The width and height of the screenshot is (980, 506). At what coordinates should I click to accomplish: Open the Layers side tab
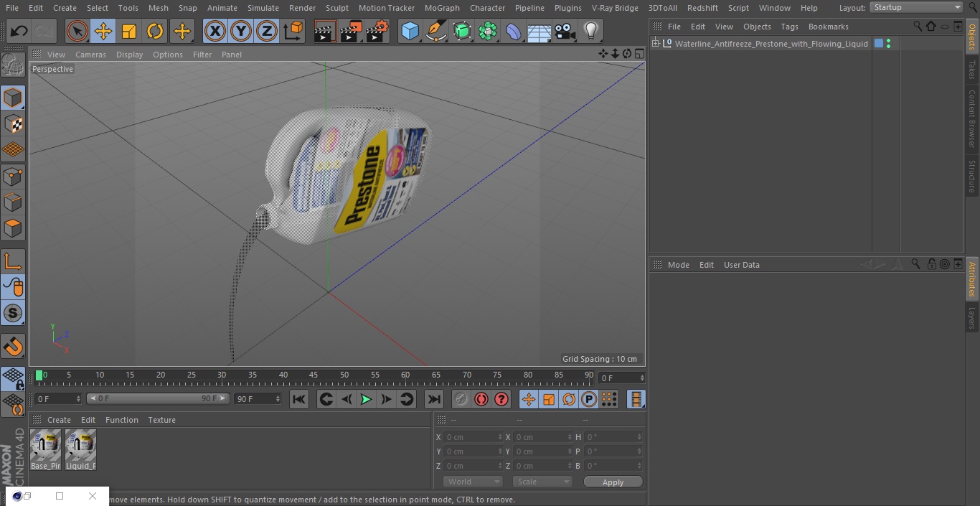tap(972, 318)
